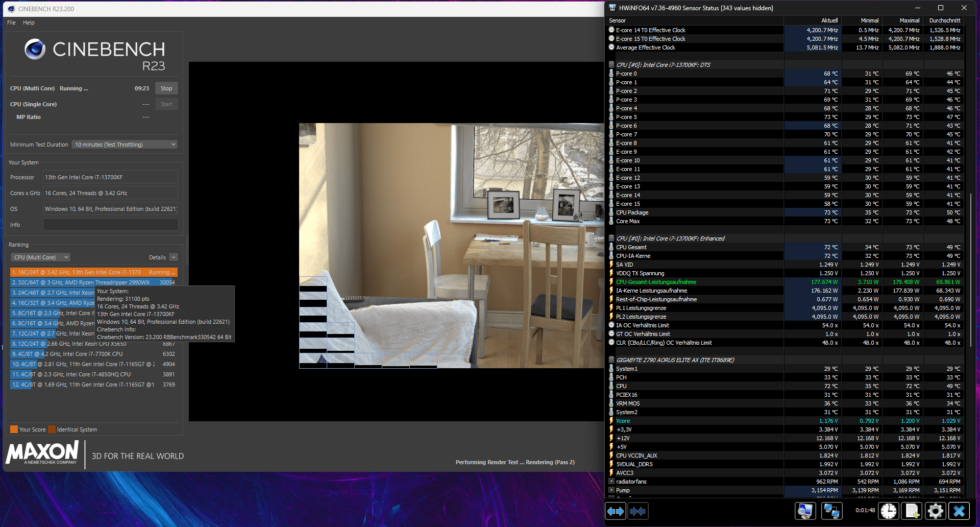Image resolution: width=980 pixels, height=527 pixels.
Task: Click rendered kitchen scene in Cinebench viewport
Action: 452,246
